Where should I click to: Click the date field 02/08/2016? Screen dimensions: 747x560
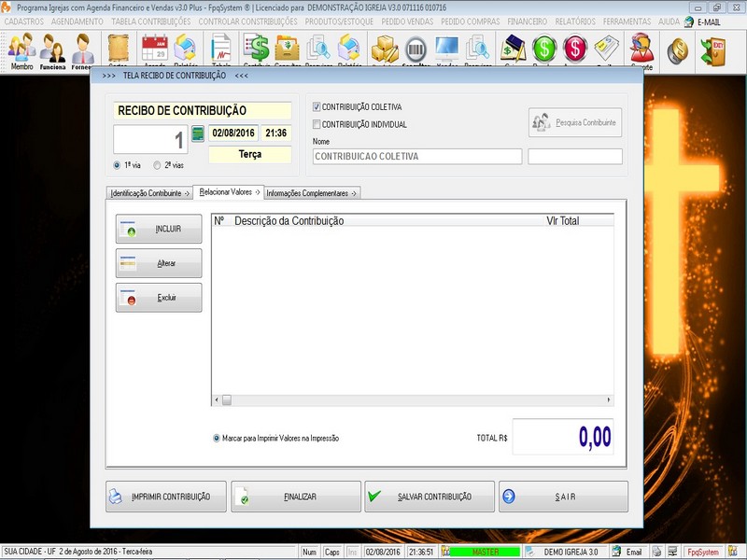(x=233, y=133)
